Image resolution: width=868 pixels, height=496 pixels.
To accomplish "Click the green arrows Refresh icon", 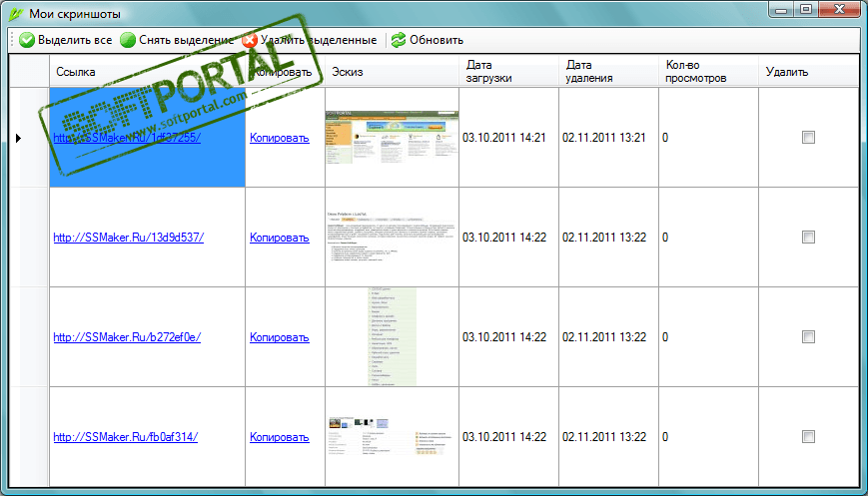I will (398, 40).
